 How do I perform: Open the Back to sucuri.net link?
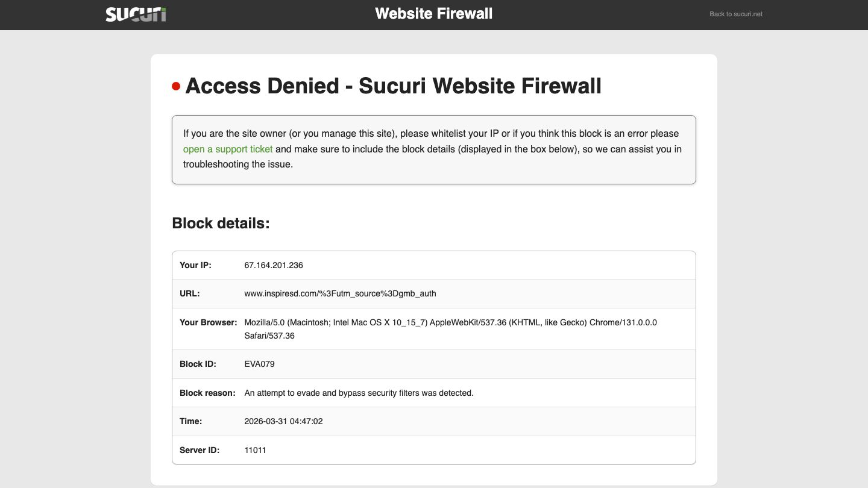click(735, 14)
